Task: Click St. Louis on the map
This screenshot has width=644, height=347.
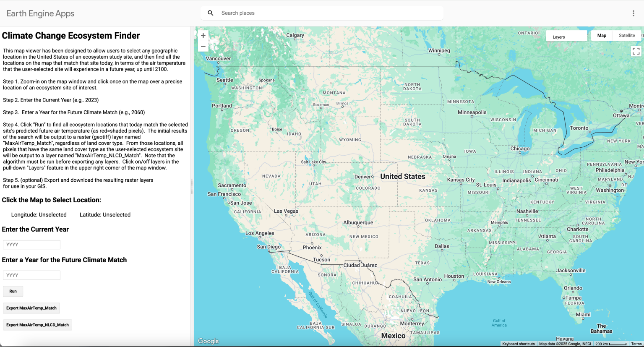Action: pos(486,185)
